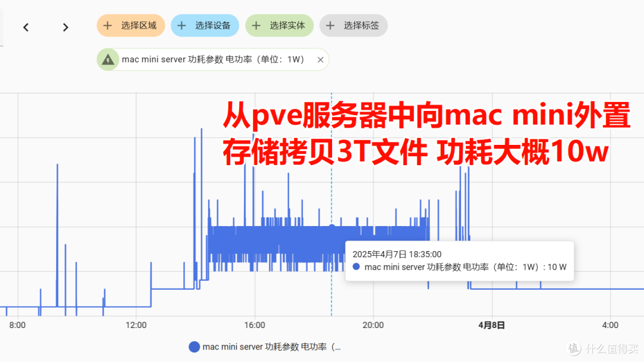
Task: Click 20:00 axis label
Action: click(373, 325)
